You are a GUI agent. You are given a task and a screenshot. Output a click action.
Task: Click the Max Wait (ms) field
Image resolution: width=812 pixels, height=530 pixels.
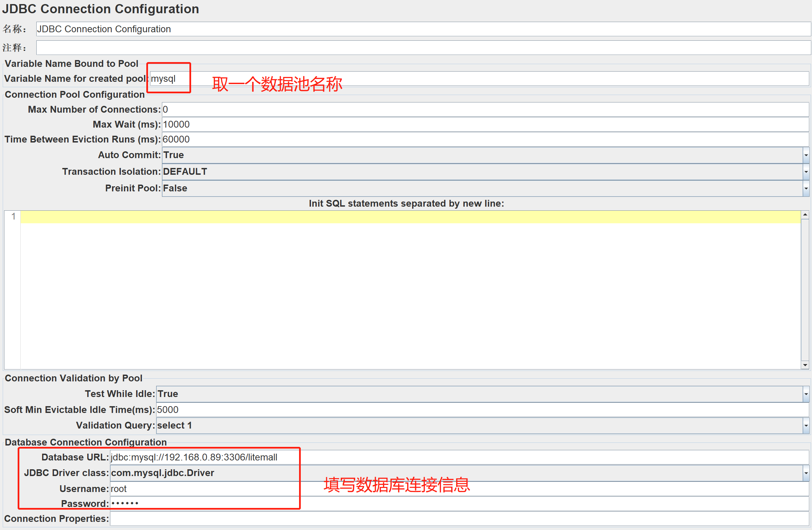[x=484, y=125]
